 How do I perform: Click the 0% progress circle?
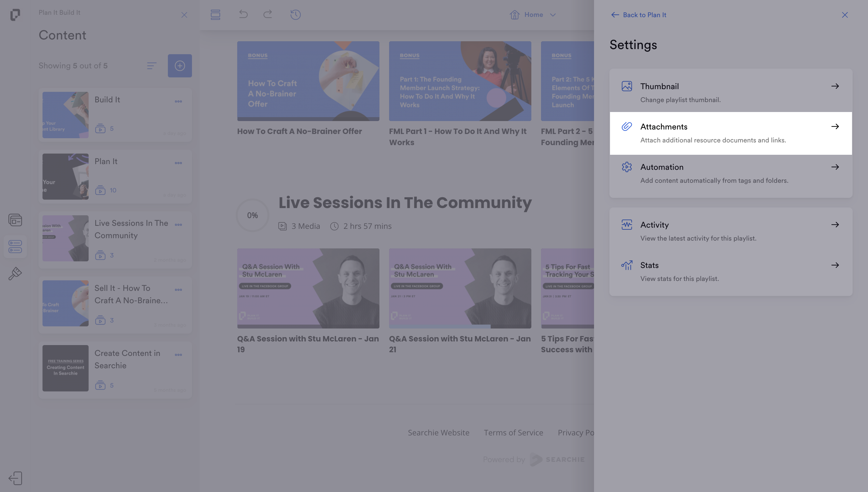click(x=252, y=215)
